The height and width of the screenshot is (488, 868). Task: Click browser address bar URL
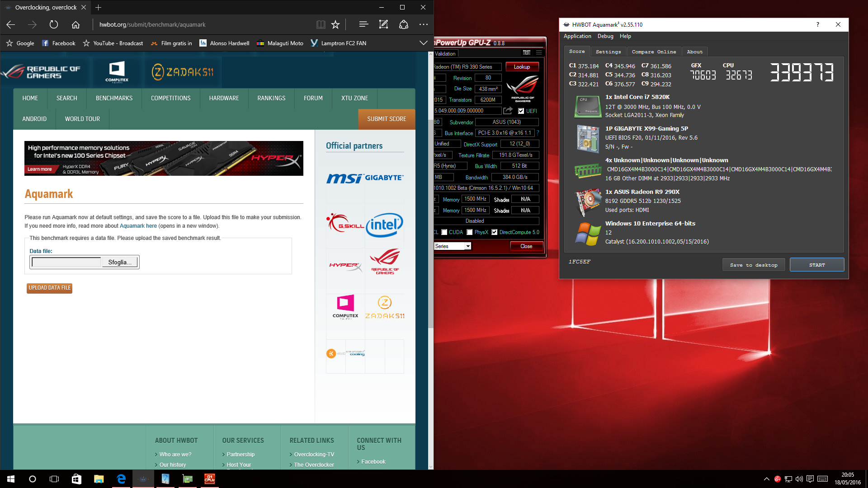point(152,24)
